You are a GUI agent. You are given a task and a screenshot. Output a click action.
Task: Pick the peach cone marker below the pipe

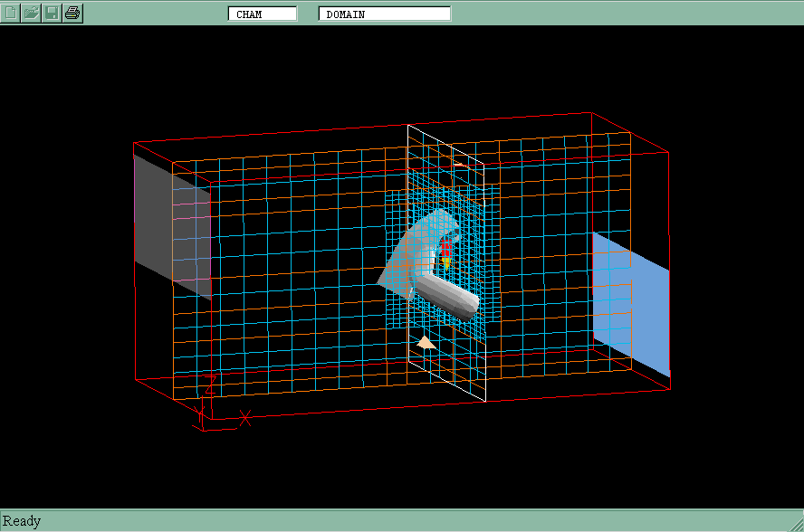click(x=426, y=343)
